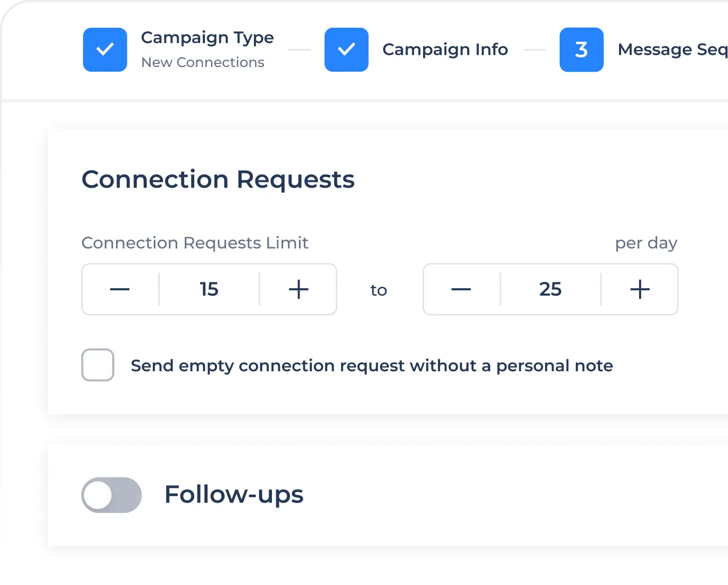Decrease the maximum connection requests limit

[461, 289]
